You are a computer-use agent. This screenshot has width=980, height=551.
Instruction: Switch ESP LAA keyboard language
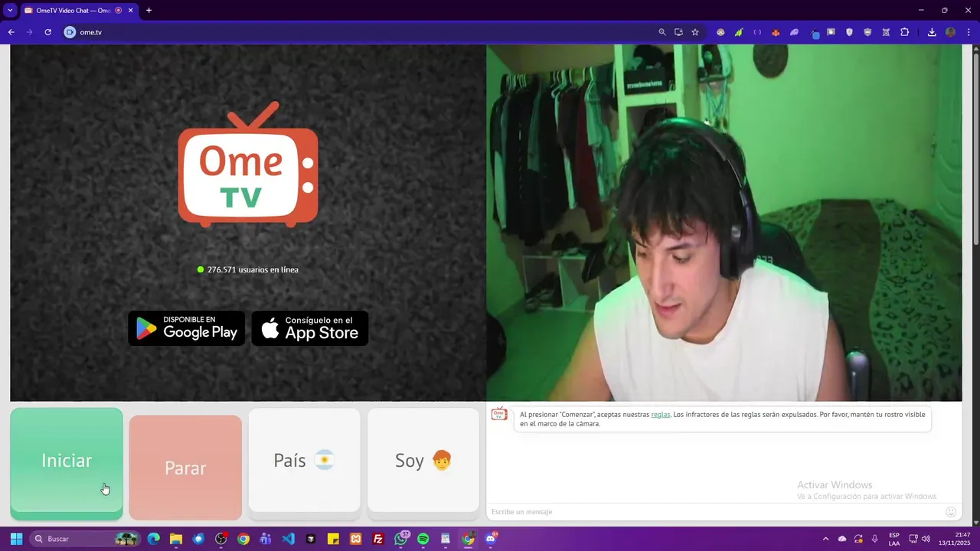coord(894,539)
